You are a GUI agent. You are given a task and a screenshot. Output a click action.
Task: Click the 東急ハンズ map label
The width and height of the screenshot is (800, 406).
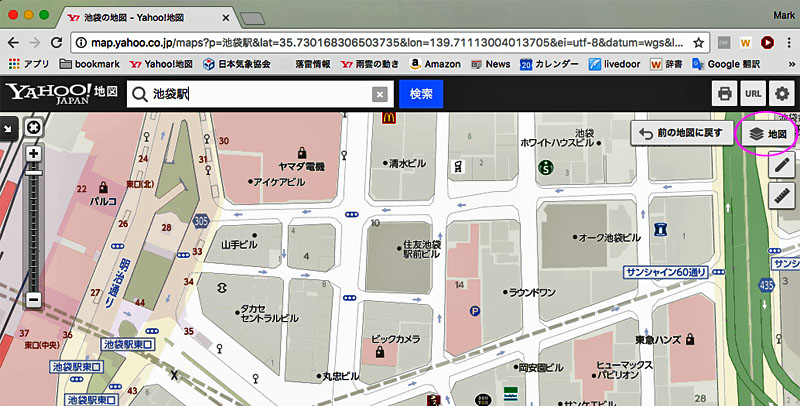(x=659, y=339)
